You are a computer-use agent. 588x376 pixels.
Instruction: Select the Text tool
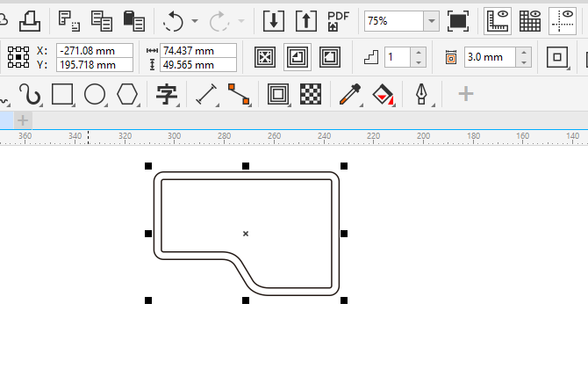[167, 94]
